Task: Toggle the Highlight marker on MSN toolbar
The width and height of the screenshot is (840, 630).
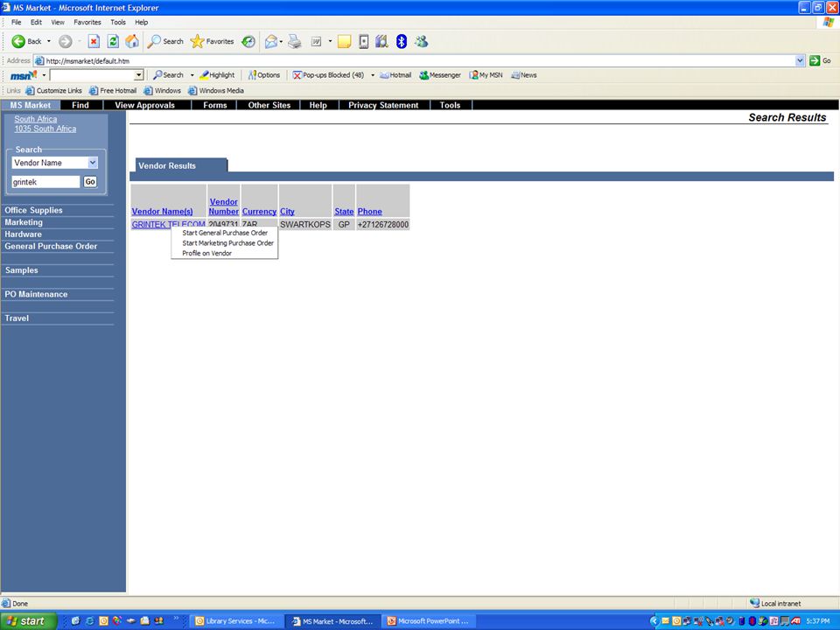Action: (x=217, y=75)
